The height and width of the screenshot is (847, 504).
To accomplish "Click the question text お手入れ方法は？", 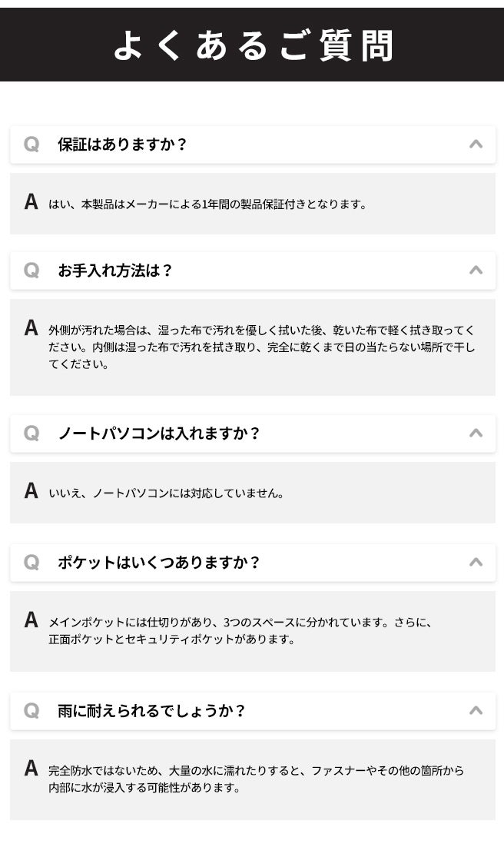I will point(116,271).
